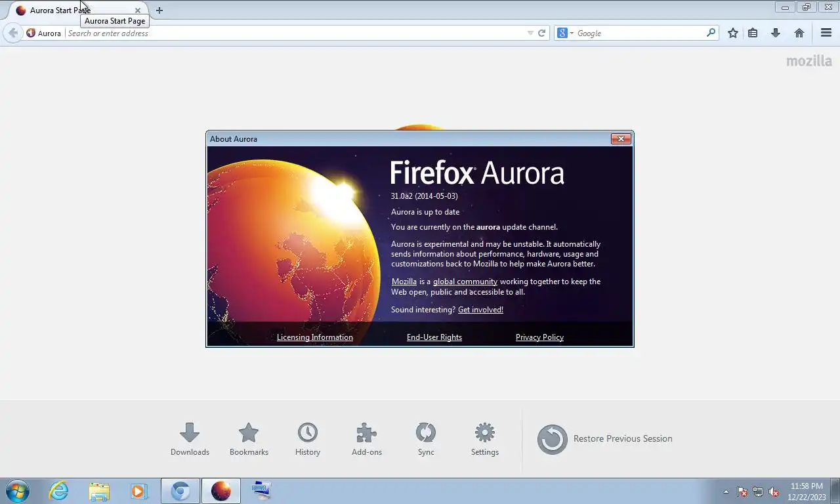Restore down the Aurora browser window
Image resolution: width=840 pixels, height=504 pixels.
point(806,7)
